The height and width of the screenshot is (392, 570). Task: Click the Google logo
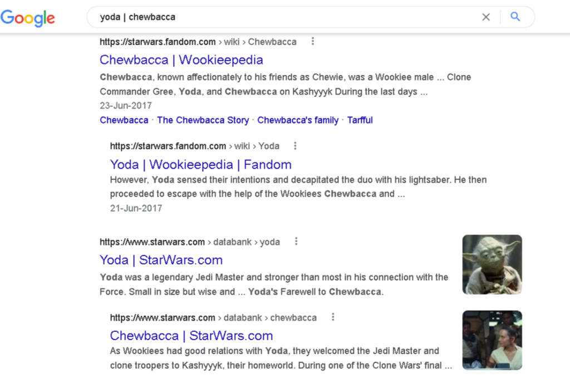[28, 18]
